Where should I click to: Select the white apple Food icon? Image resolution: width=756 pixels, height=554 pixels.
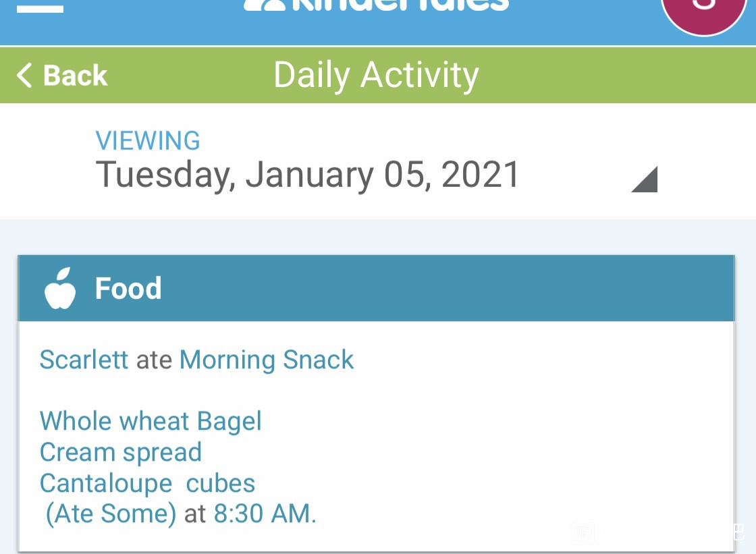click(60, 288)
